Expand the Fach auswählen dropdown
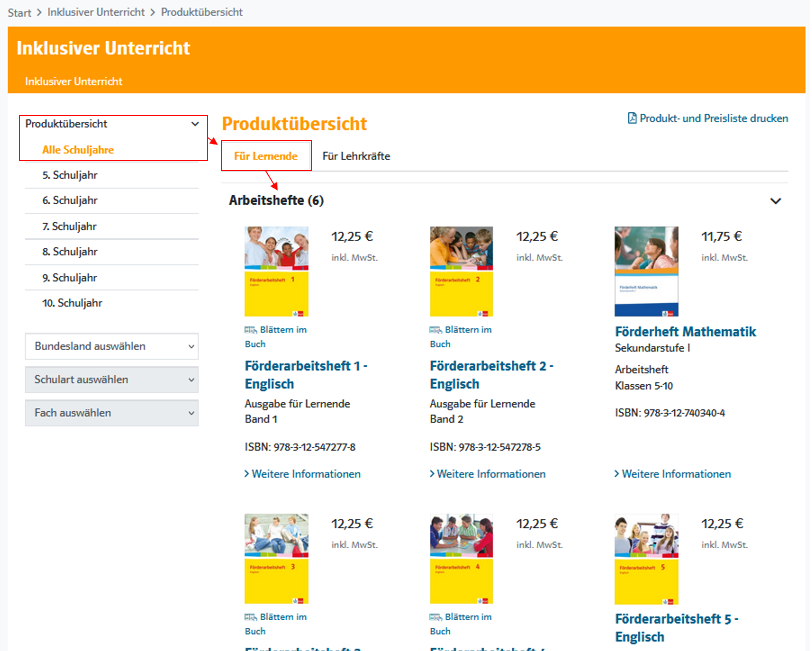Image resolution: width=812 pixels, height=651 pixels. tap(111, 413)
